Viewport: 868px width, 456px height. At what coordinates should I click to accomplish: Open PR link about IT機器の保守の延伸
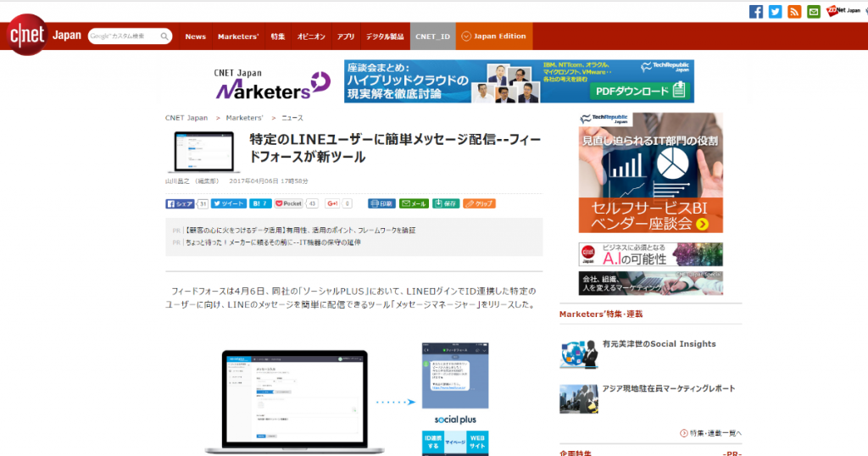tap(274, 242)
